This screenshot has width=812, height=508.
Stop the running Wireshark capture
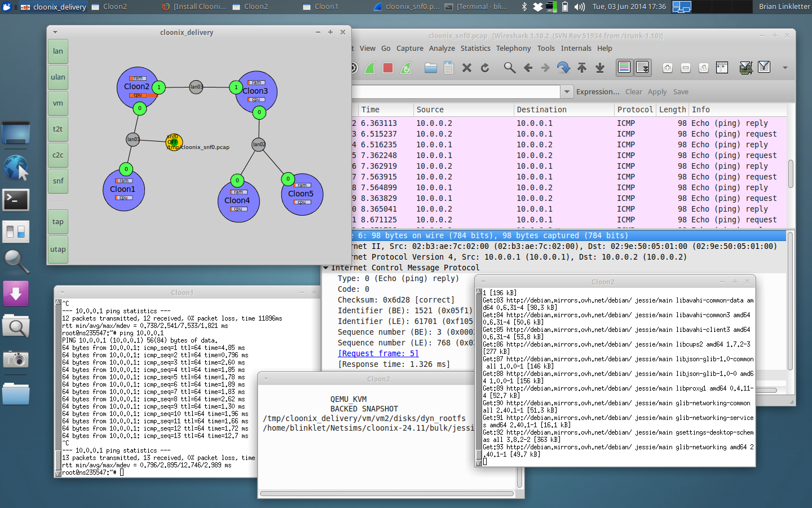pos(388,68)
